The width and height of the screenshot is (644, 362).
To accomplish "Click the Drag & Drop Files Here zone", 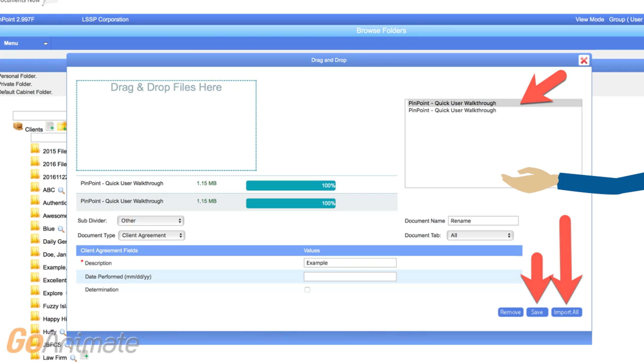I will pos(166,125).
